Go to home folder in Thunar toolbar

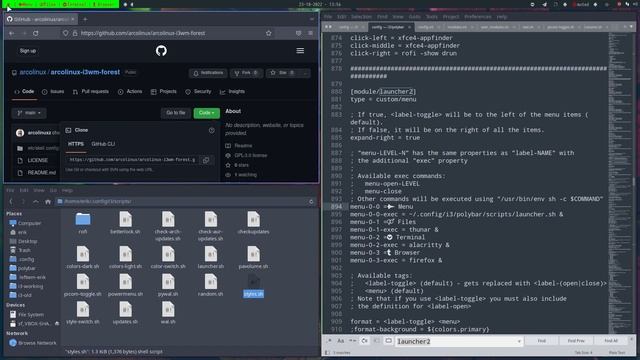(x=48, y=202)
